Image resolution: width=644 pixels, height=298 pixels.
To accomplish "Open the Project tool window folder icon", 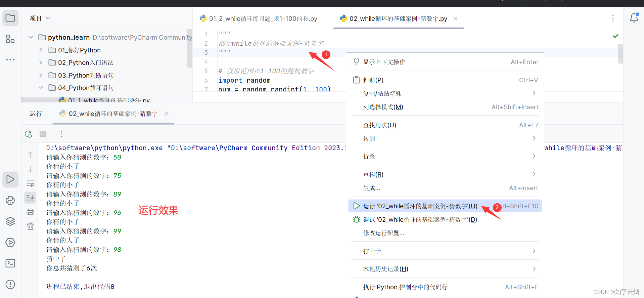I will pos(10,18).
